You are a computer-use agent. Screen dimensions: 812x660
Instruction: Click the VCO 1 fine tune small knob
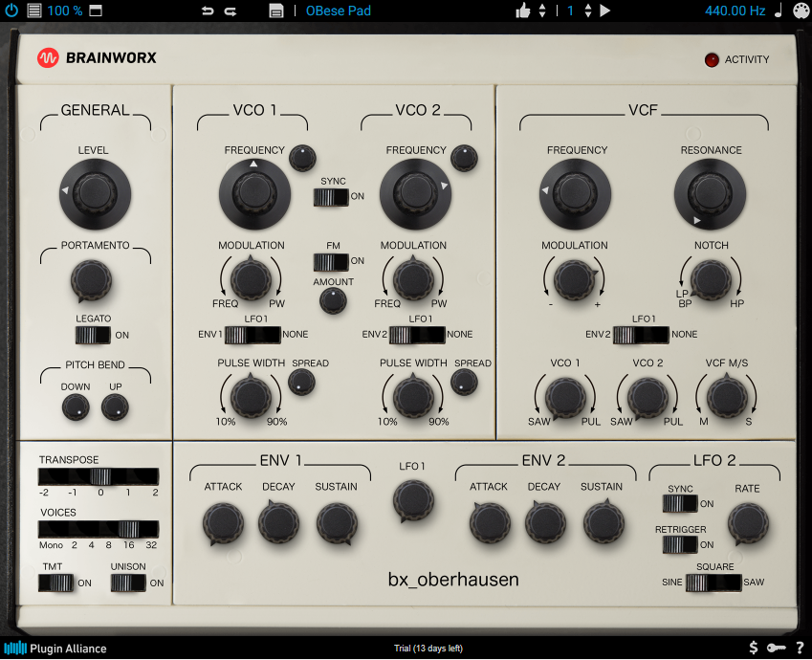(302, 158)
